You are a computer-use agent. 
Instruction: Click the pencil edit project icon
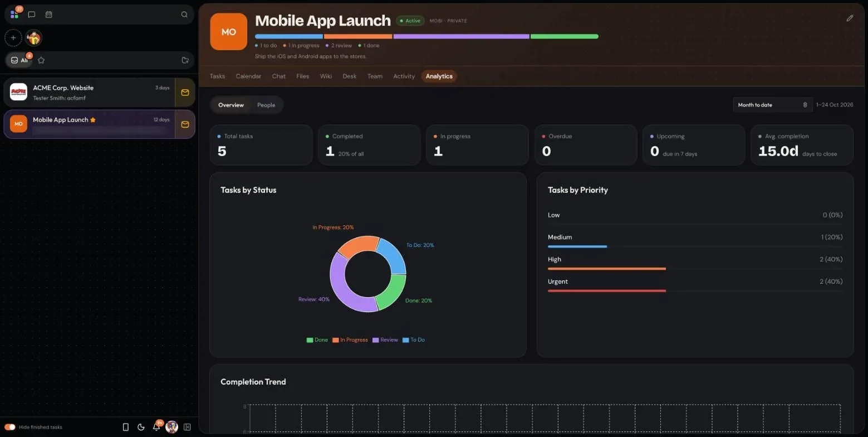coord(850,18)
